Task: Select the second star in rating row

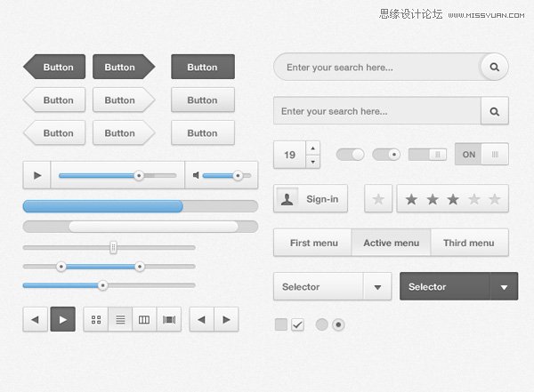Action: pos(433,199)
